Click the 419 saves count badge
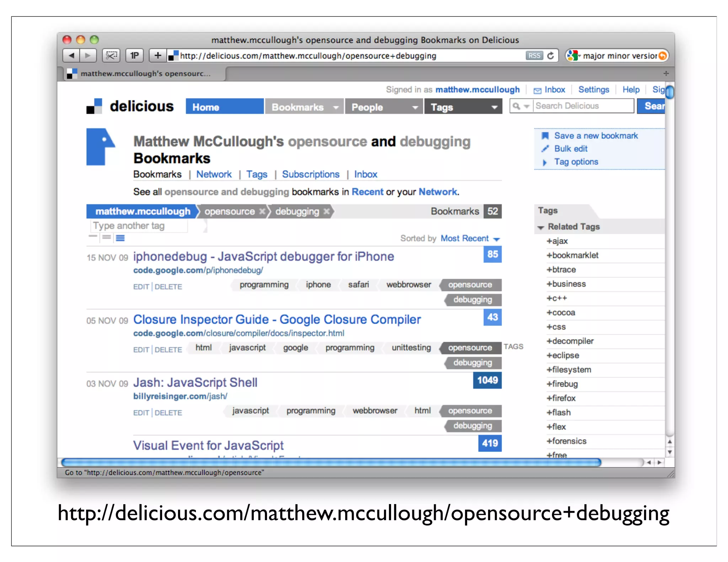The image size is (728, 562). (x=490, y=443)
